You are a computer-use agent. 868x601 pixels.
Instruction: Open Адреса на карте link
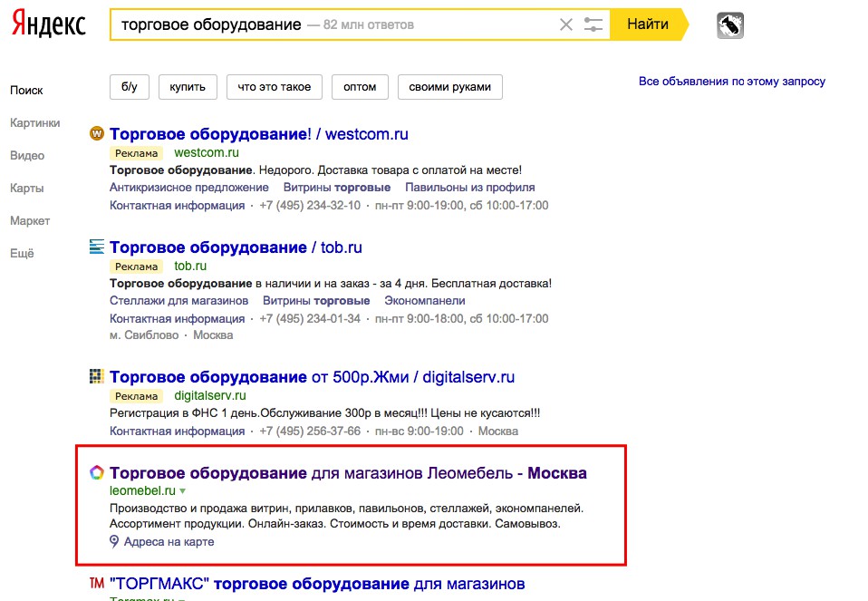pos(169,542)
